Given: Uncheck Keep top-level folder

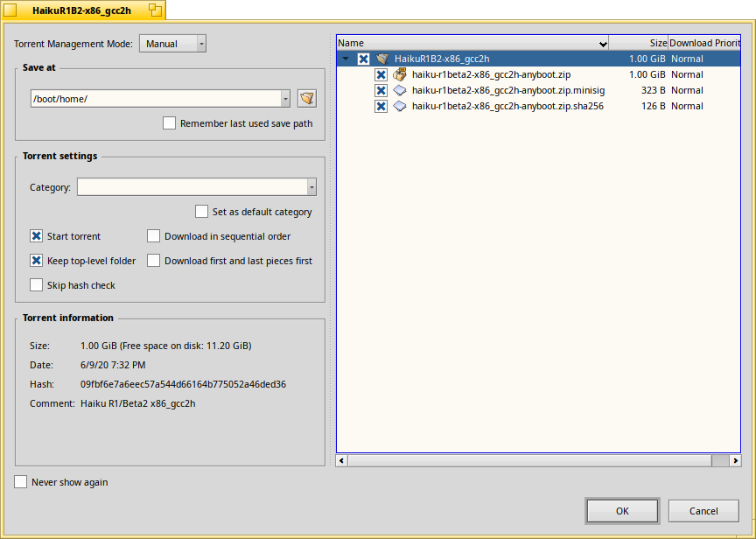Looking at the screenshot, I should (x=36, y=261).
